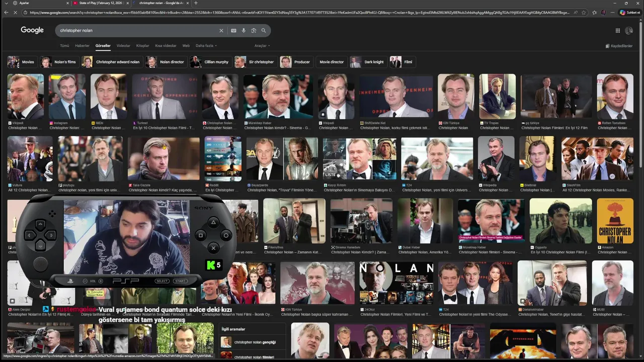644x362 pixels.
Task: Select the Producer filter chip
Action: [x=296, y=62]
